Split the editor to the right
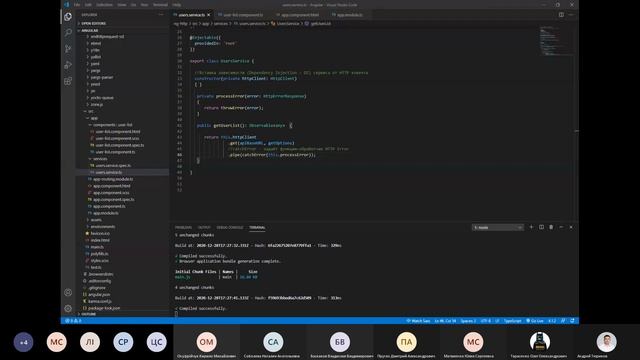The image size is (640, 360). pyautogui.click(x=561, y=15)
